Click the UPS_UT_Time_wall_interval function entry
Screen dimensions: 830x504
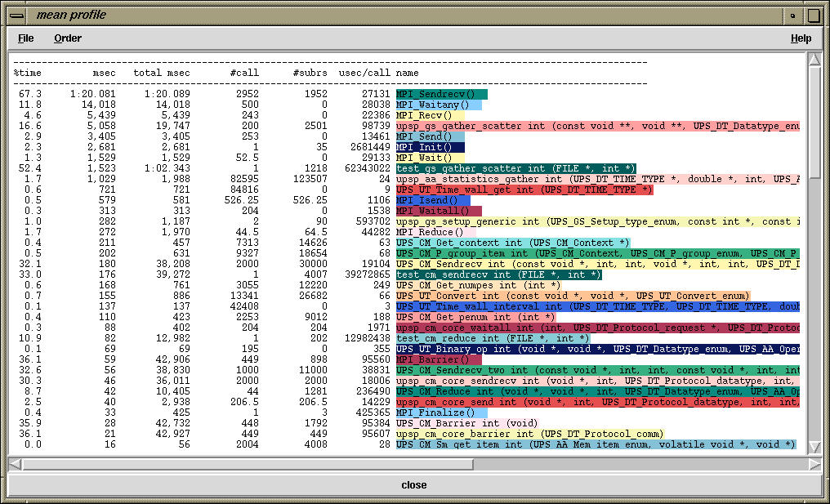(x=598, y=306)
